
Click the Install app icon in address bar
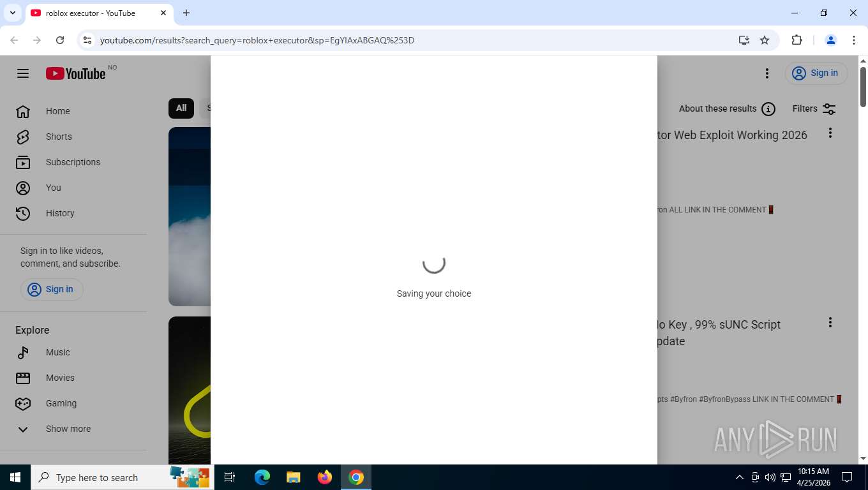point(744,40)
